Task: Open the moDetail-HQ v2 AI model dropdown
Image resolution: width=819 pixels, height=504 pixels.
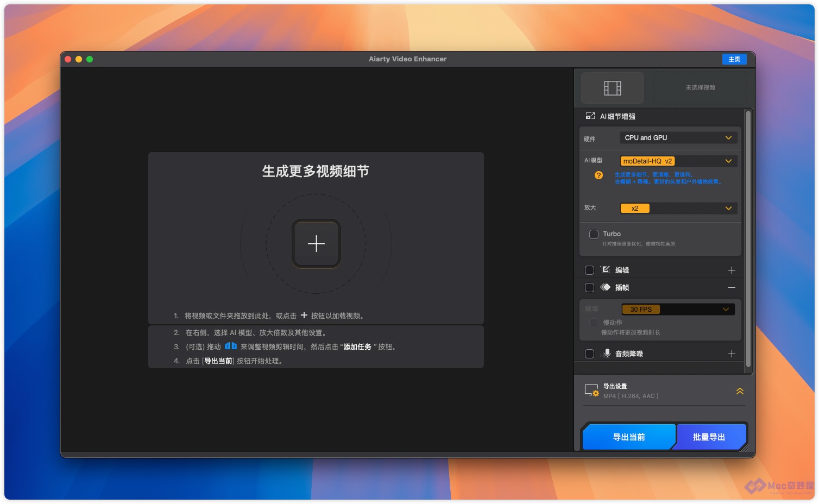Action: pyautogui.click(x=678, y=161)
